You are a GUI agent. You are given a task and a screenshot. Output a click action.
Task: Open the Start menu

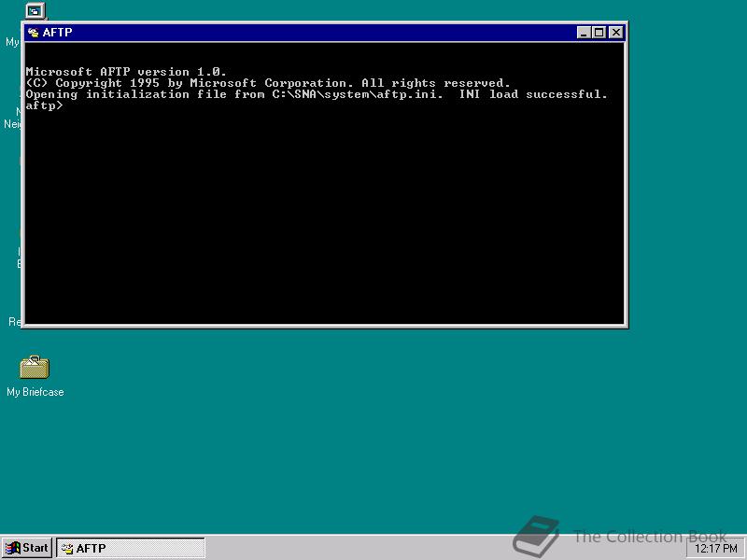(27, 548)
